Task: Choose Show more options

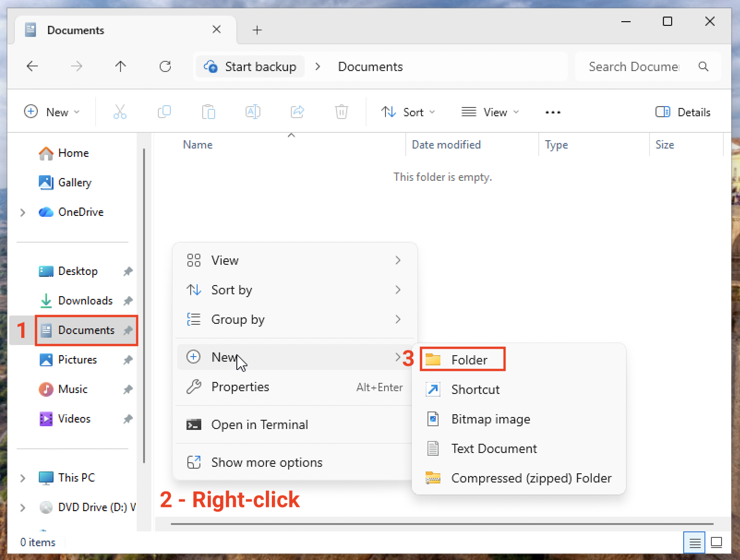Action: (x=295, y=462)
